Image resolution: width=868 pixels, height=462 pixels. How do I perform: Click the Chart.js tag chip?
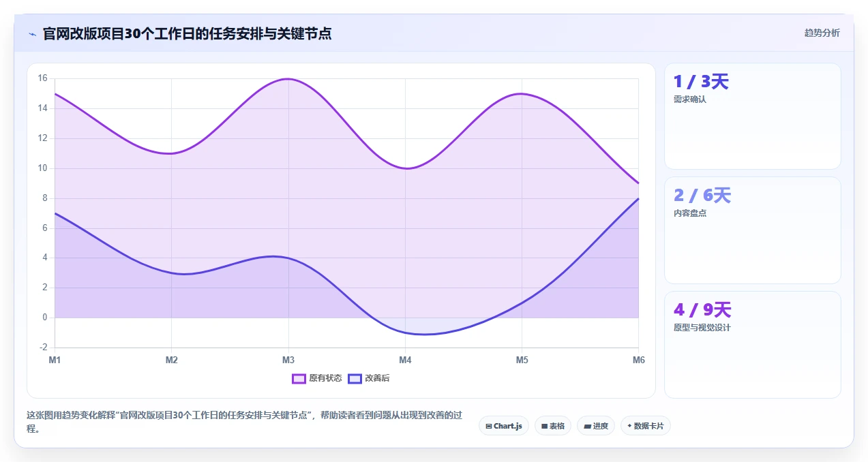coord(504,426)
